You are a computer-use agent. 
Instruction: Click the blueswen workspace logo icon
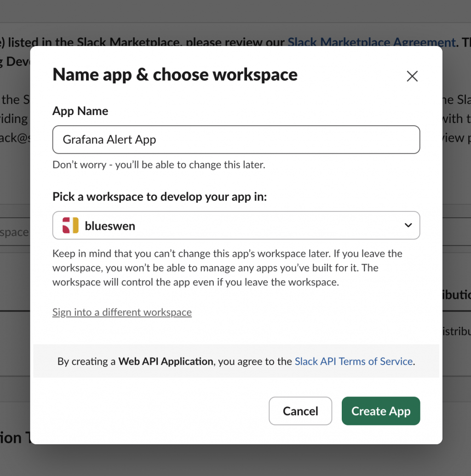tap(70, 225)
